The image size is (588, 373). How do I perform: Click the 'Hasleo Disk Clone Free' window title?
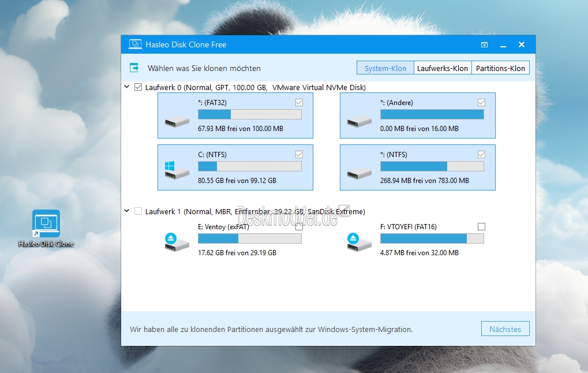pos(186,44)
